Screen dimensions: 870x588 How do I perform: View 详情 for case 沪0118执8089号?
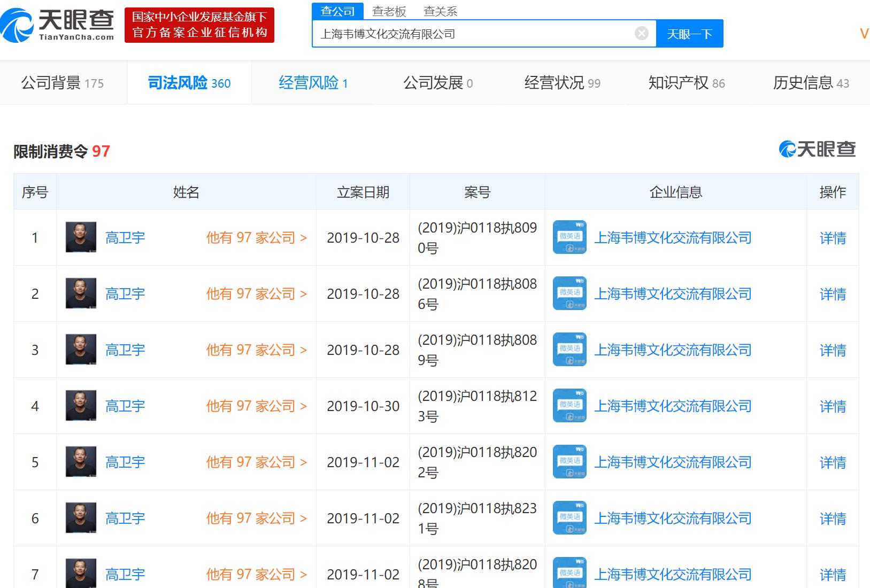click(833, 350)
